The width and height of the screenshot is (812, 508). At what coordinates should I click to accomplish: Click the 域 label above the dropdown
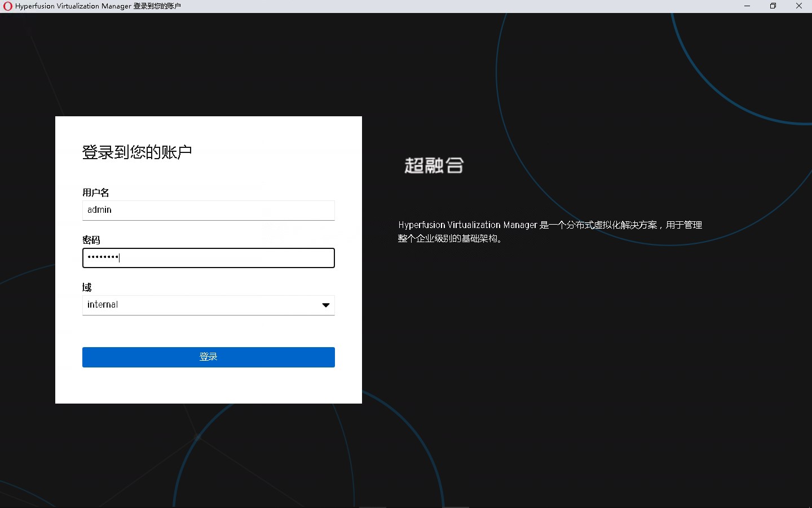coord(87,287)
